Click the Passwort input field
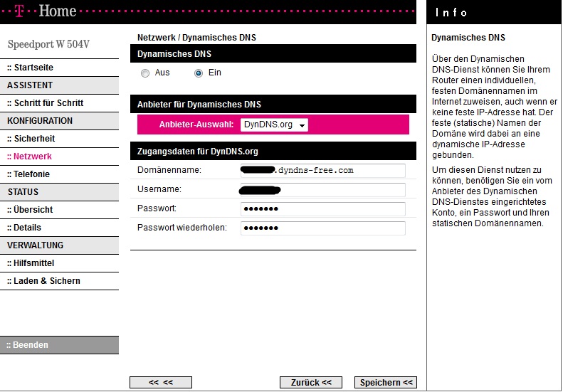Viewport: 563px width, 392px height. point(322,209)
